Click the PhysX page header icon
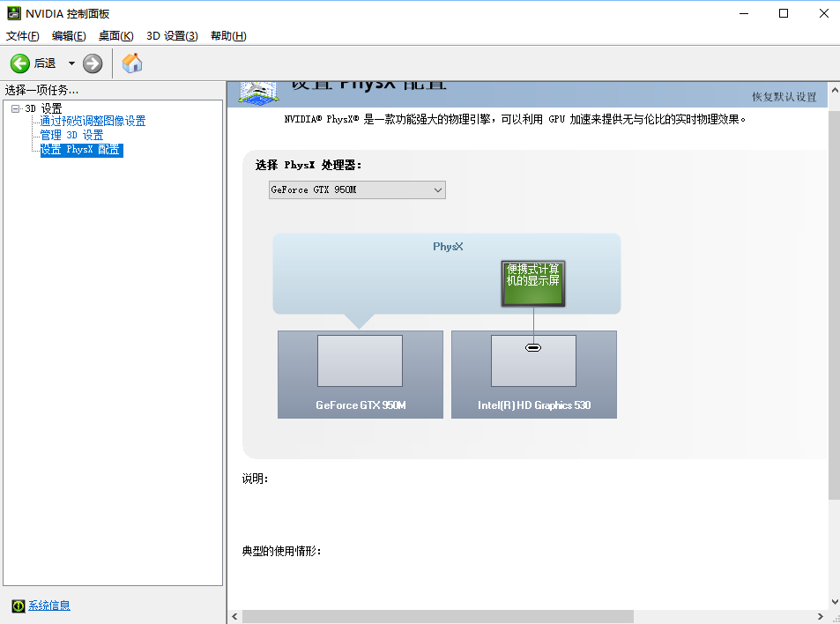Image resolution: width=840 pixels, height=624 pixels. tap(259, 93)
